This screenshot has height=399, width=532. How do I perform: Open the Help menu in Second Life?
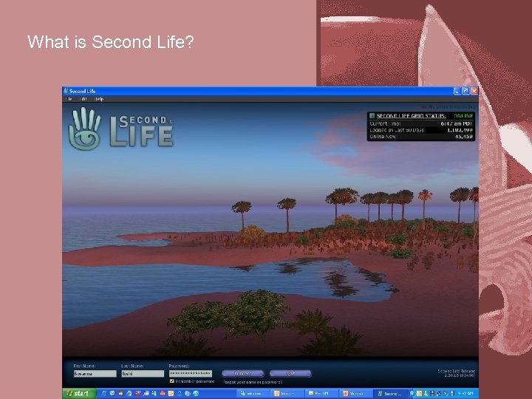pos(99,99)
